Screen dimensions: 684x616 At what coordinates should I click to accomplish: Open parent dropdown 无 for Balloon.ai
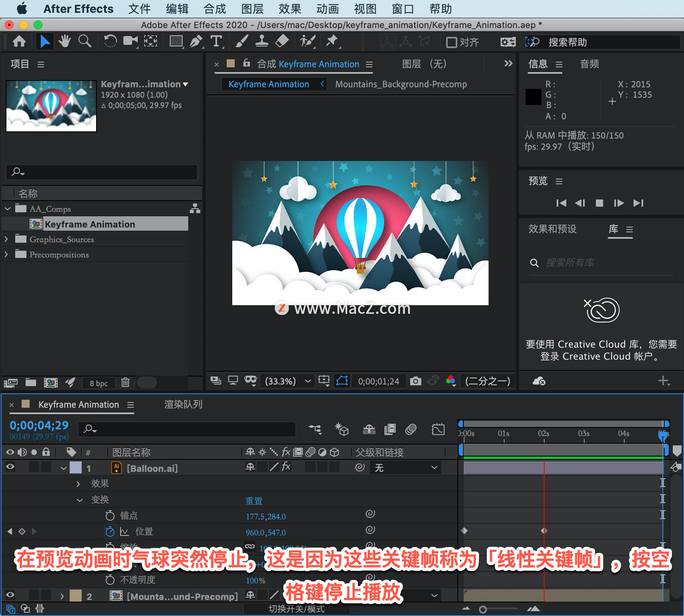coord(405,468)
